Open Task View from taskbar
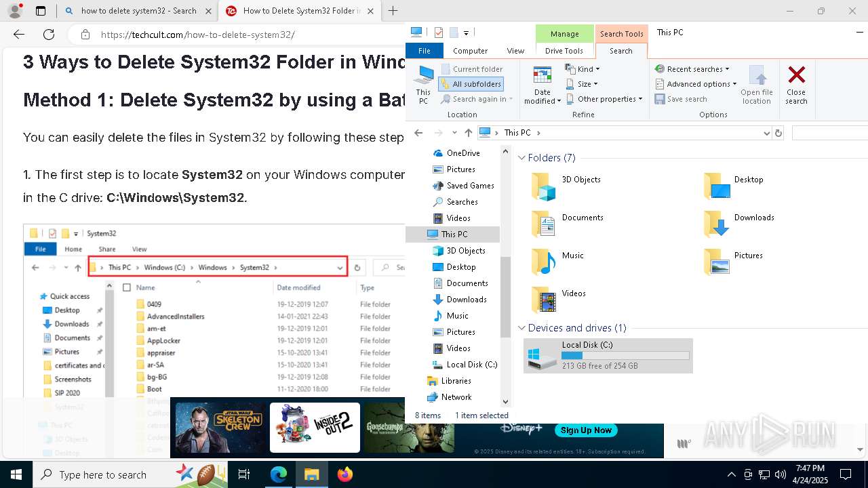This screenshot has height=488, width=868. click(x=245, y=474)
